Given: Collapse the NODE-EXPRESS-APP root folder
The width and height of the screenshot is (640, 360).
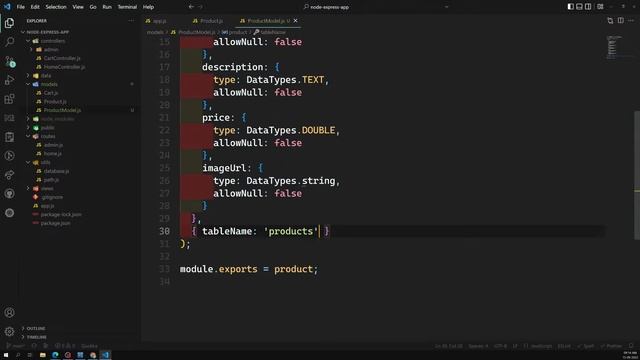Looking at the screenshot, I should click(x=48, y=32).
